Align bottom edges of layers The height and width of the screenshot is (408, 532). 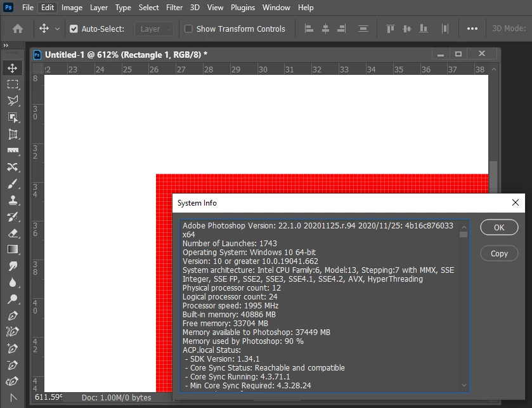coord(424,29)
